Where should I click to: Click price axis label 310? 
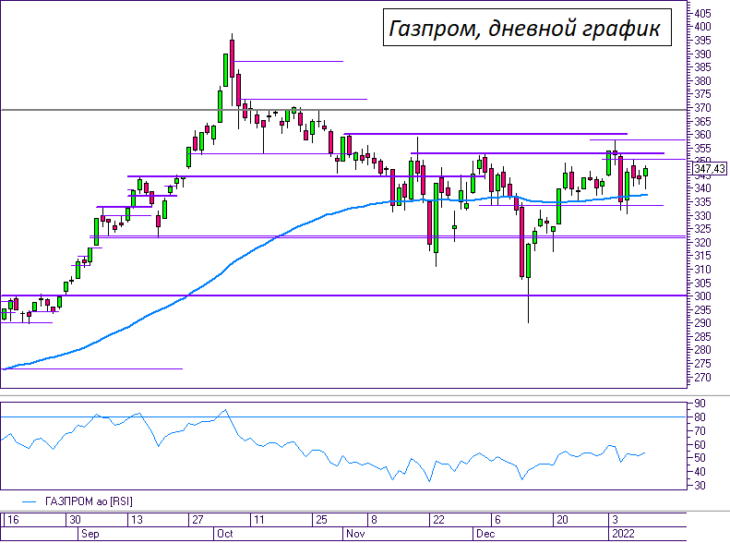(703, 269)
